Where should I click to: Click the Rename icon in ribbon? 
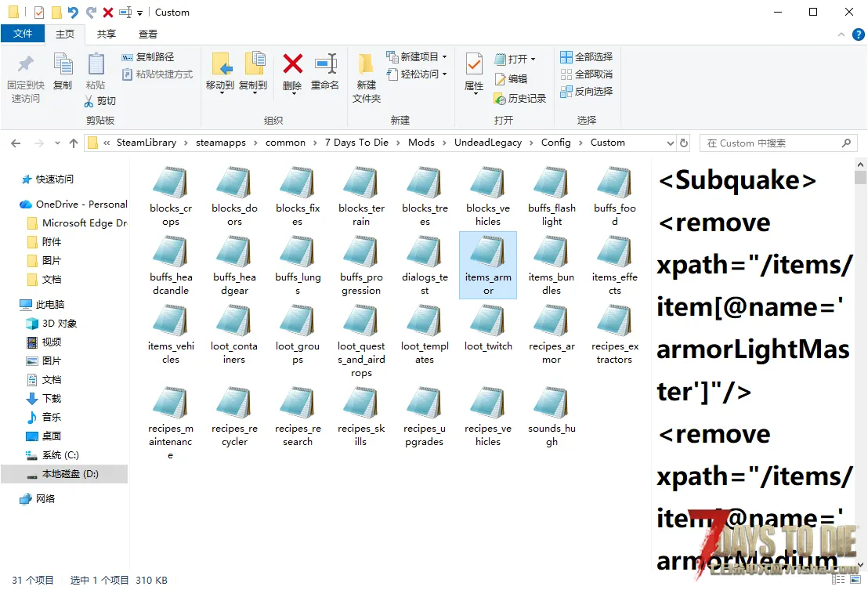click(x=326, y=64)
